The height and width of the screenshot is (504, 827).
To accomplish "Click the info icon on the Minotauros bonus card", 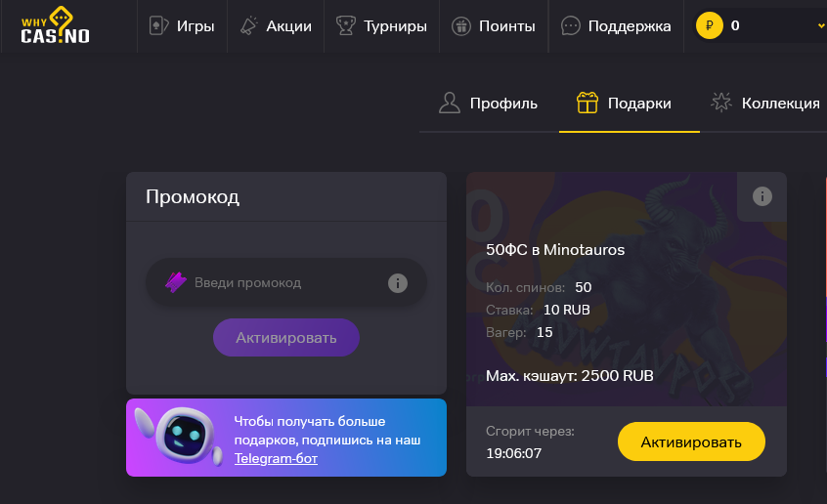I will pos(762,196).
